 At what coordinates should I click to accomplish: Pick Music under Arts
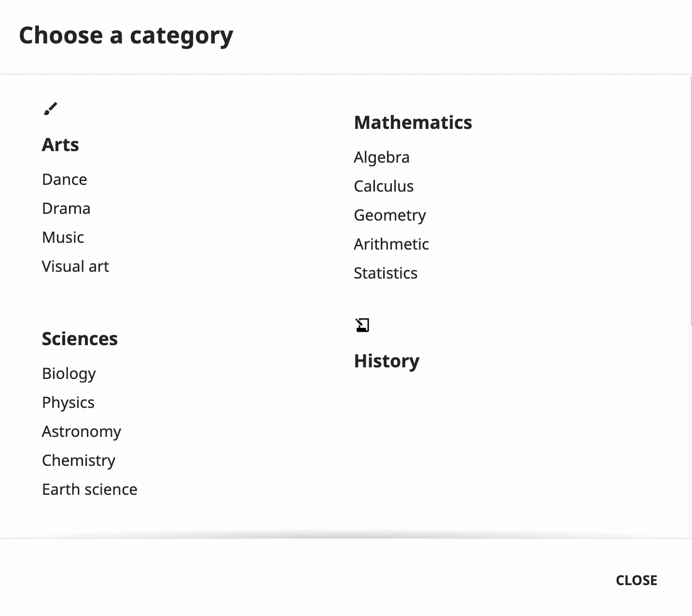63,238
